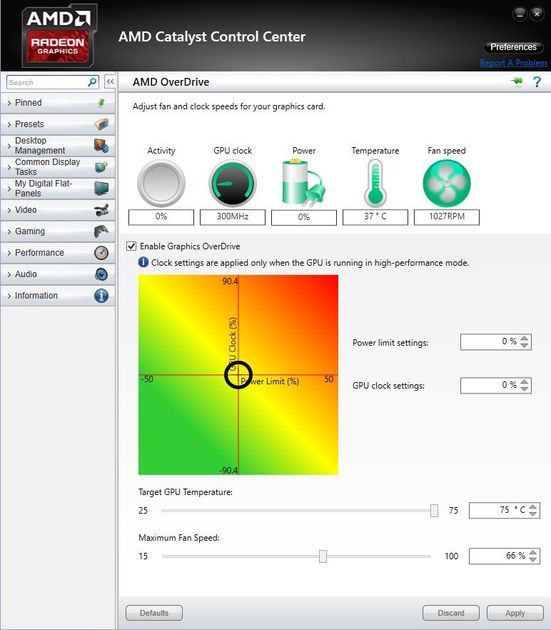Image resolution: width=551 pixels, height=630 pixels.
Task: Click the GPU clock speedometer icon
Action: tap(232, 183)
